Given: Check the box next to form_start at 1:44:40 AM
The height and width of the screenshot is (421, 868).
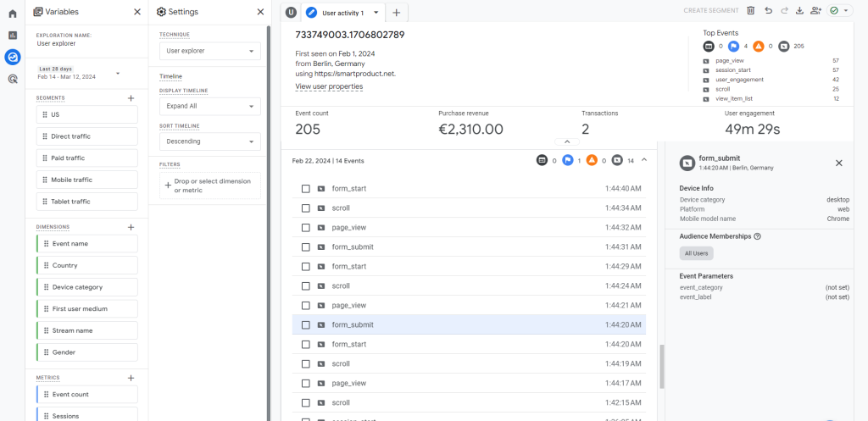Looking at the screenshot, I should 305,189.
